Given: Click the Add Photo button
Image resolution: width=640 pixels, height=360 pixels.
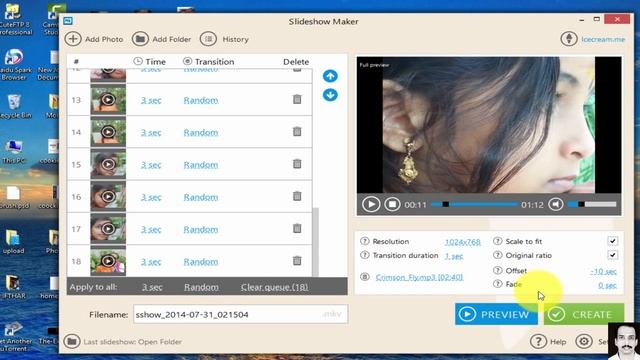Looking at the screenshot, I should [94, 39].
